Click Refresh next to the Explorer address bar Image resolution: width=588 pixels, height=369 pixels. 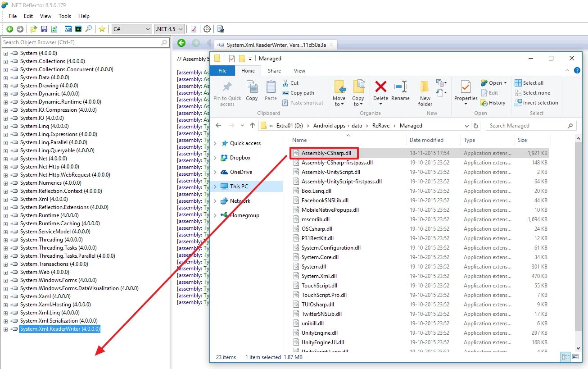[476, 126]
